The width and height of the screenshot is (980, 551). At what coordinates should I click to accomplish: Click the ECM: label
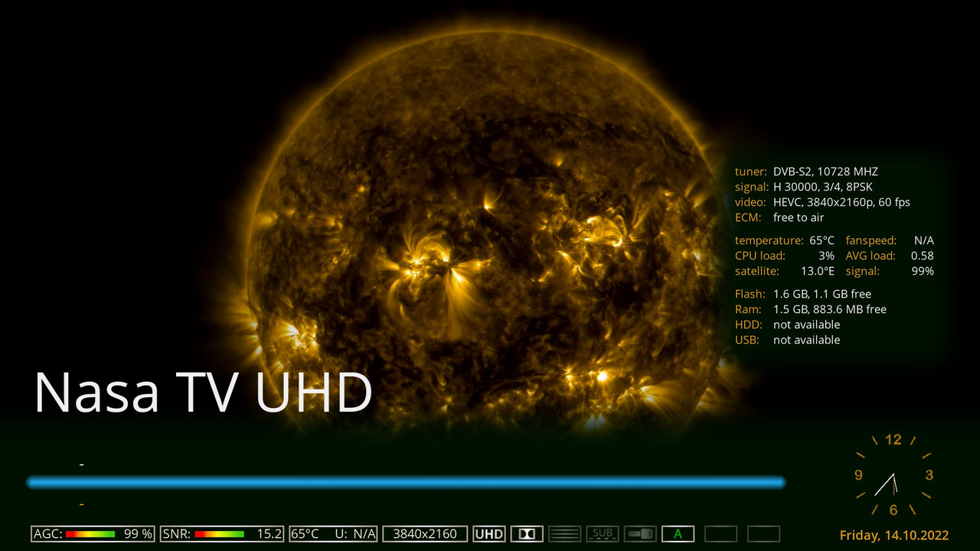[x=748, y=217]
